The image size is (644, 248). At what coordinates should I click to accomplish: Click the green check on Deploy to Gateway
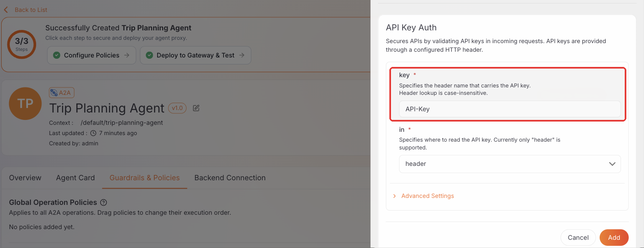(x=149, y=55)
